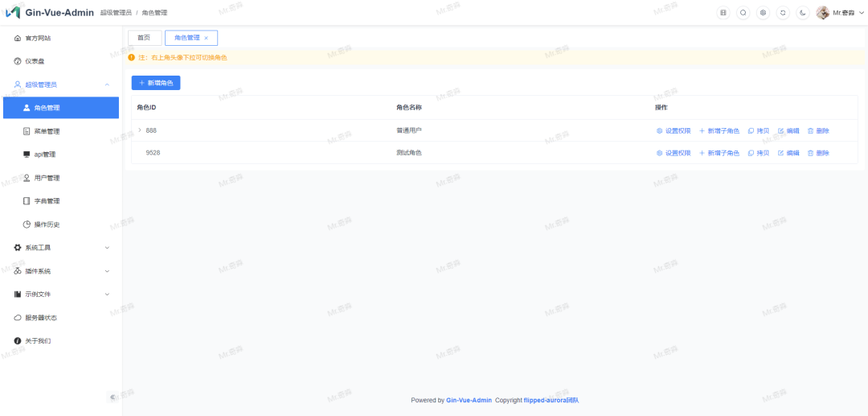
Task: Open 用户管理 in the sidebar
Action: 61,178
